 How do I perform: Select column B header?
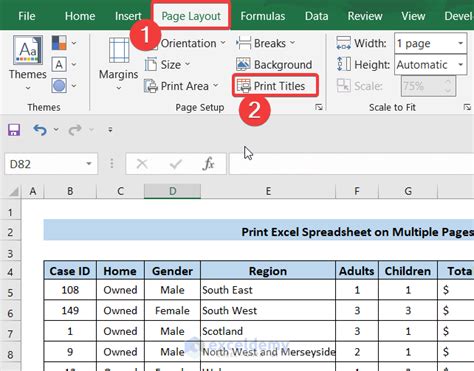coord(70,191)
